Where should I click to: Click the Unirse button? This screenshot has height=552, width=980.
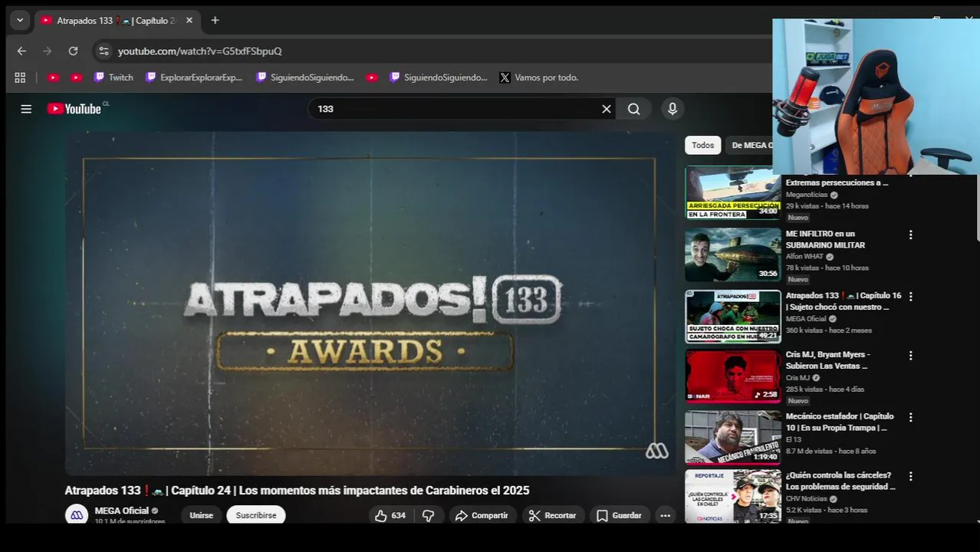pos(202,515)
